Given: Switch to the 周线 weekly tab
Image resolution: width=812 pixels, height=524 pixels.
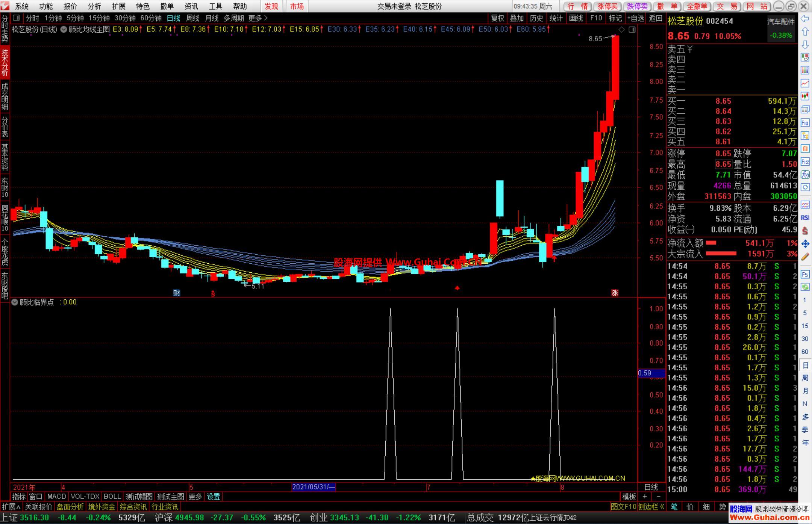Looking at the screenshot, I should tap(192, 18).
